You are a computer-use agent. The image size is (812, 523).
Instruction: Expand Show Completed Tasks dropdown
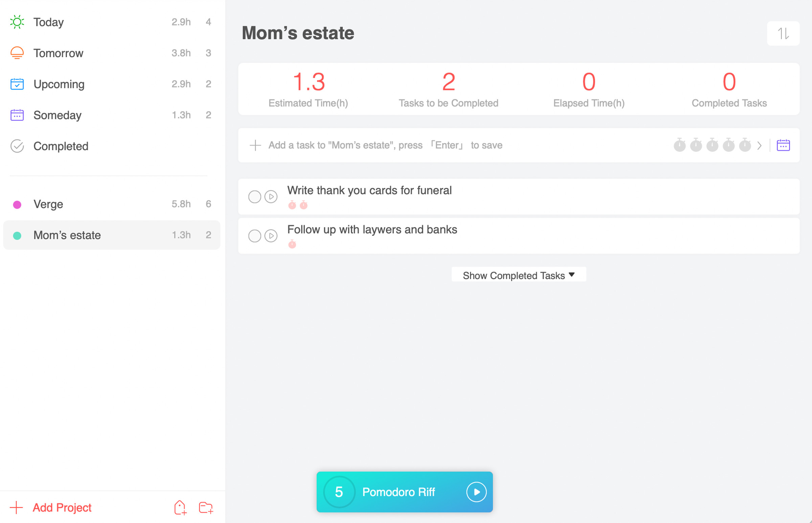tap(518, 275)
